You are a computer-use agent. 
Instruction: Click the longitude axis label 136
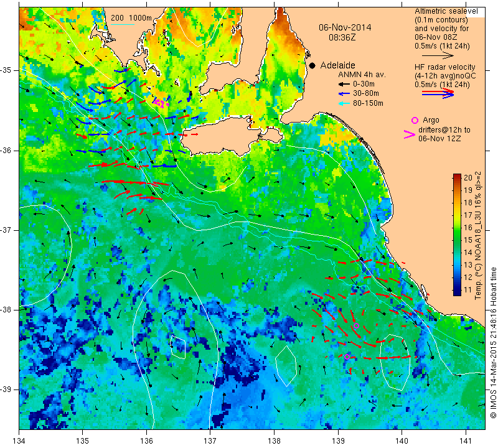146,441
